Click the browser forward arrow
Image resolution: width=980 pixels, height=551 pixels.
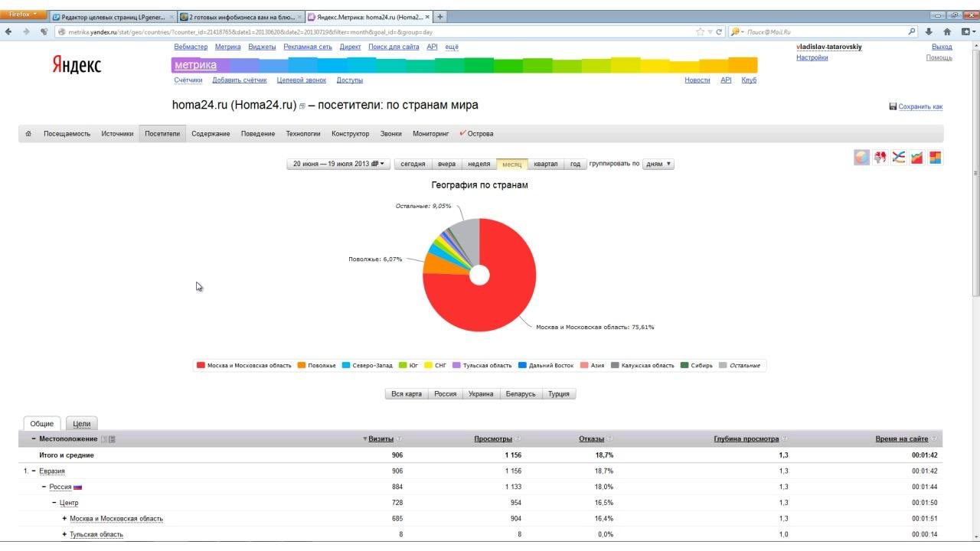coord(26,31)
